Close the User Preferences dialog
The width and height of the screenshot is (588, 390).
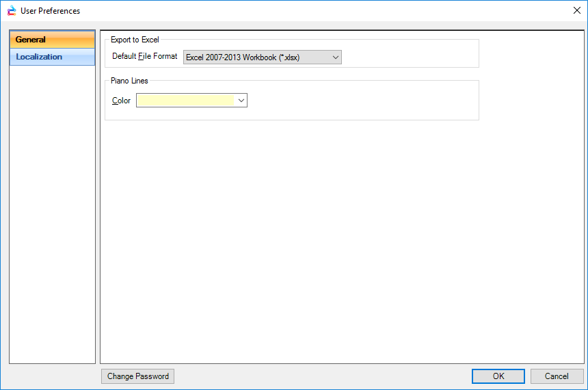[x=576, y=10]
